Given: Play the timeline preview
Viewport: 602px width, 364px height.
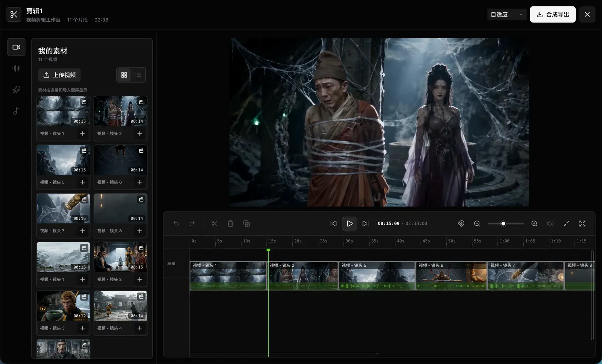Looking at the screenshot, I should (x=350, y=223).
